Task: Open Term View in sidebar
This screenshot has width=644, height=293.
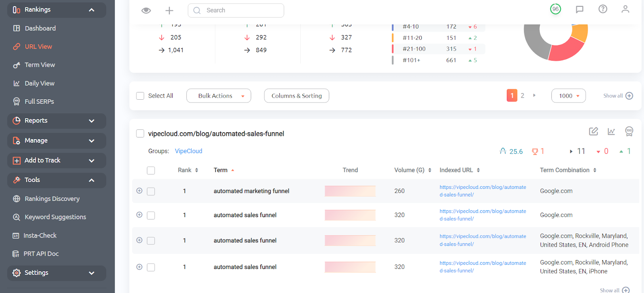Action: coord(40,65)
